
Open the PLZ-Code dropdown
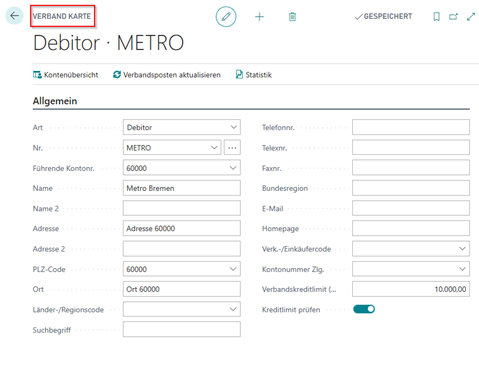(x=233, y=269)
